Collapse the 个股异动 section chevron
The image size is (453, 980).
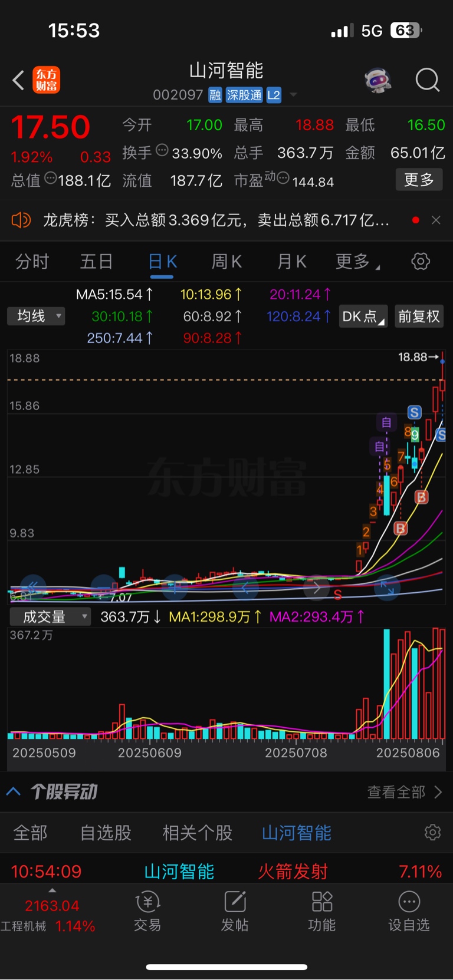pos(14,791)
